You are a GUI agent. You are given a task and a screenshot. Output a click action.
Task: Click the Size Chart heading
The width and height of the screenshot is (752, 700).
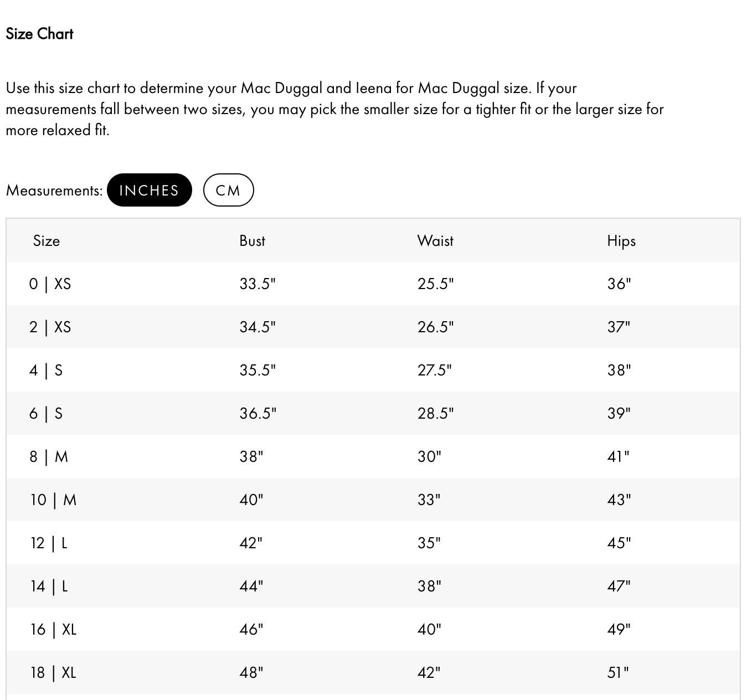tap(39, 34)
